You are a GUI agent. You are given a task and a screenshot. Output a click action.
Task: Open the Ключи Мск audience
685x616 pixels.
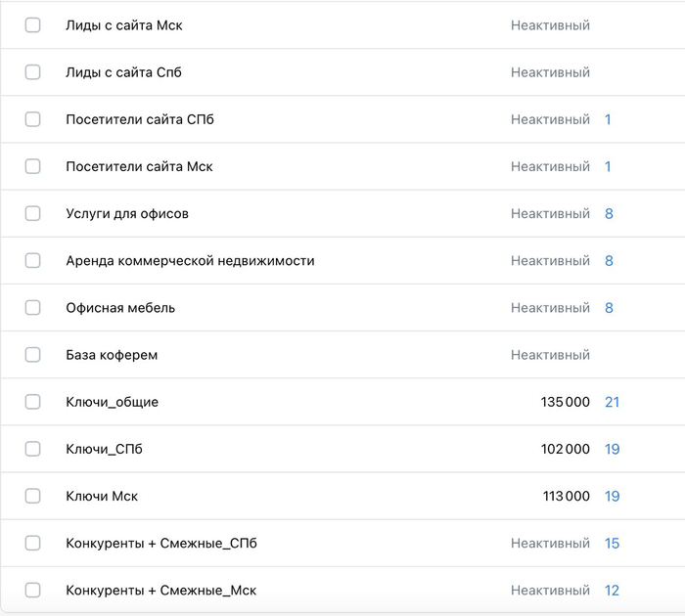click(102, 496)
